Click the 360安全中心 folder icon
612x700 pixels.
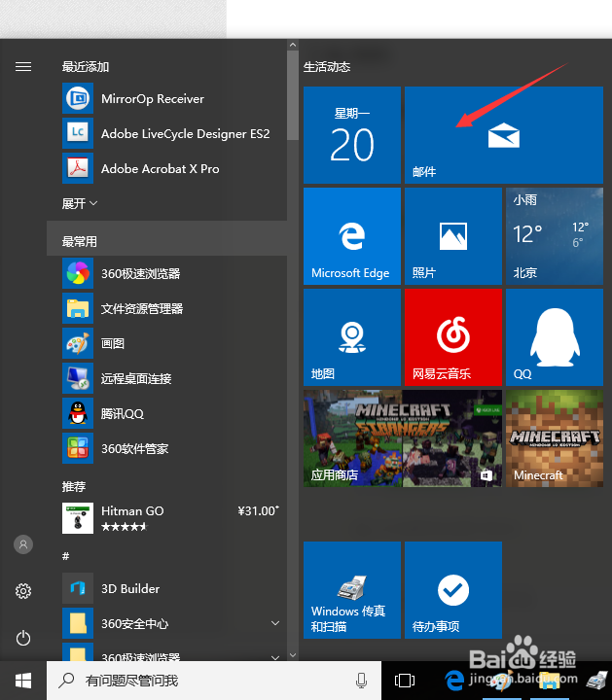[x=78, y=623]
